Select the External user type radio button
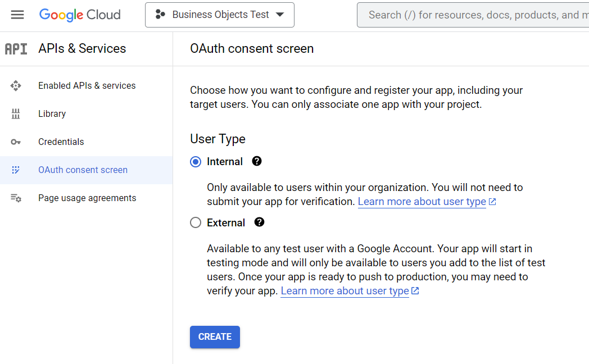The height and width of the screenshot is (364, 589). tap(196, 222)
